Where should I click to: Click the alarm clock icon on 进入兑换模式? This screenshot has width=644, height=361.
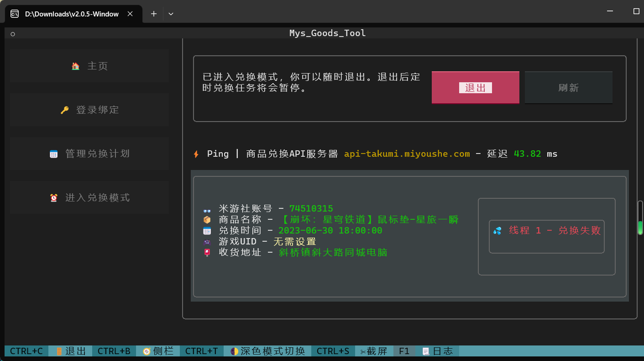click(x=54, y=197)
